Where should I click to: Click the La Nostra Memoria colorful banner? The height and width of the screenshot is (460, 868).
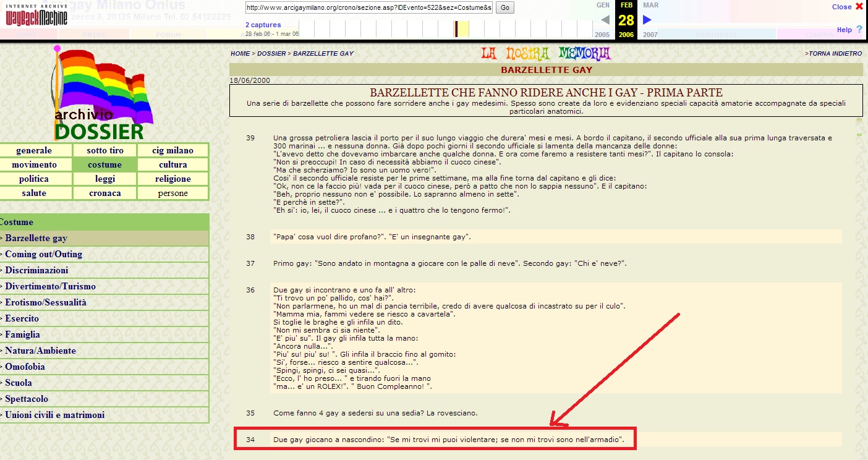coord(546,54)
